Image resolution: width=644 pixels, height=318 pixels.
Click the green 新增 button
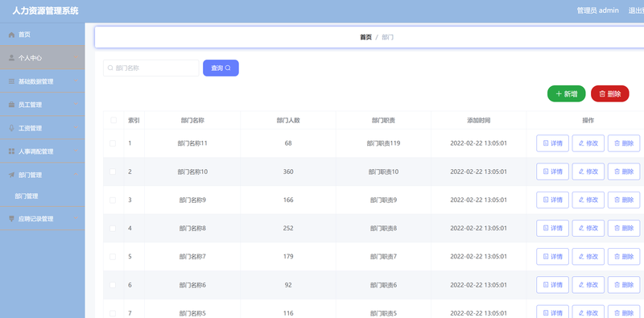tap(567, 93)
